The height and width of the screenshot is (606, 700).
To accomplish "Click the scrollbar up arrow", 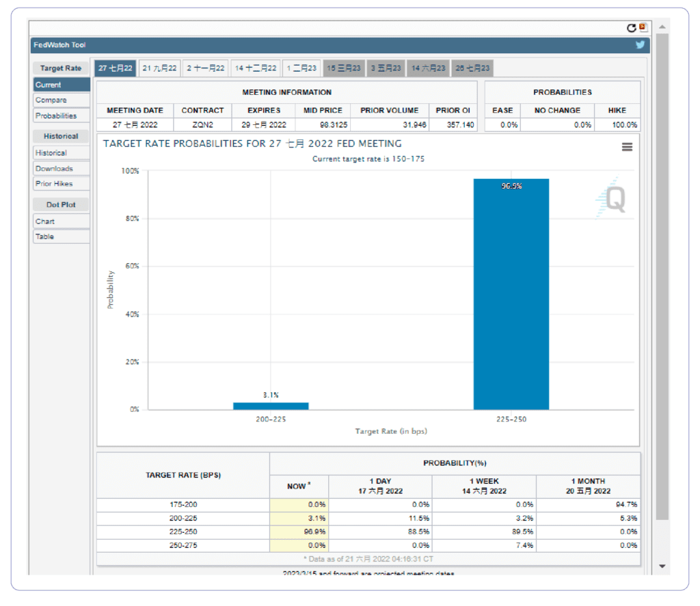I will click(x=662, y=27).
